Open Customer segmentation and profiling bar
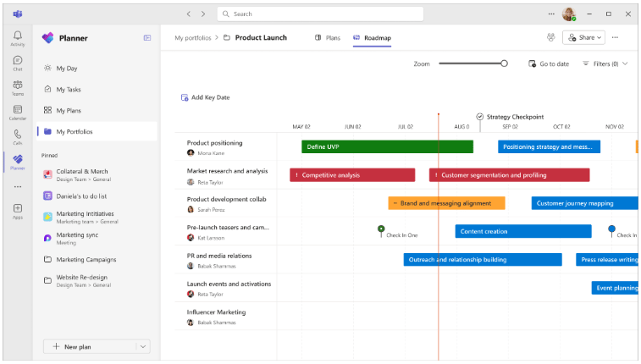 (510, 175)
